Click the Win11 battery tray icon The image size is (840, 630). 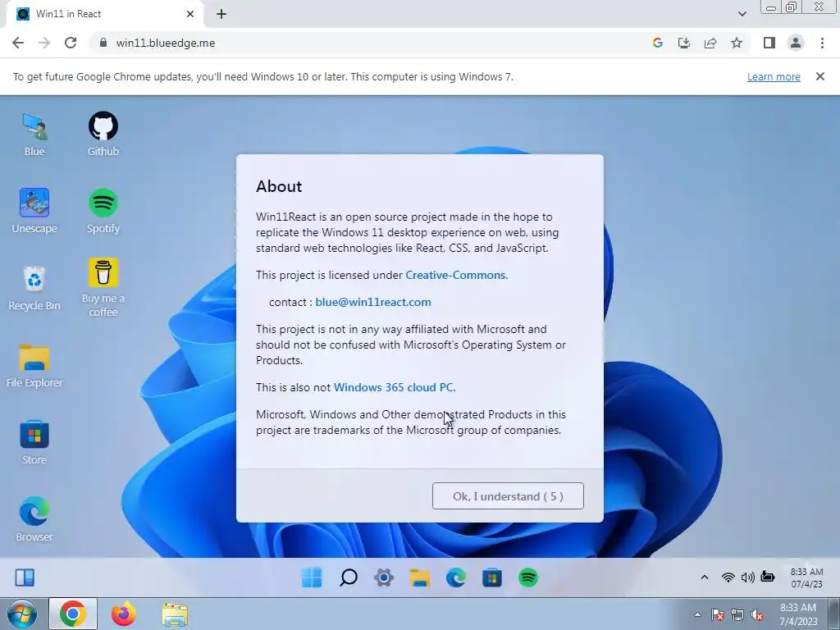click(x=768, y=577)
